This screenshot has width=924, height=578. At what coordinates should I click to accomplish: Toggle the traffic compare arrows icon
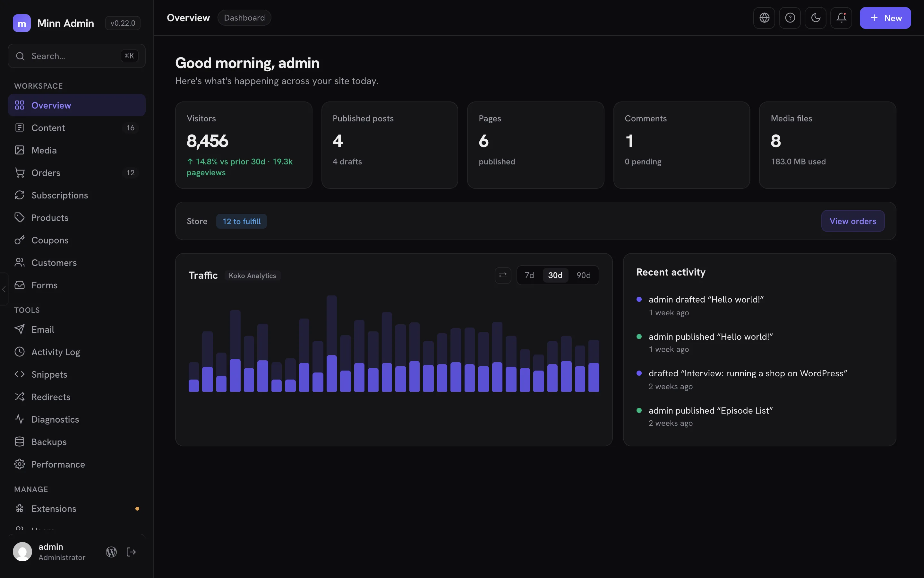click(x=503, y=275)
